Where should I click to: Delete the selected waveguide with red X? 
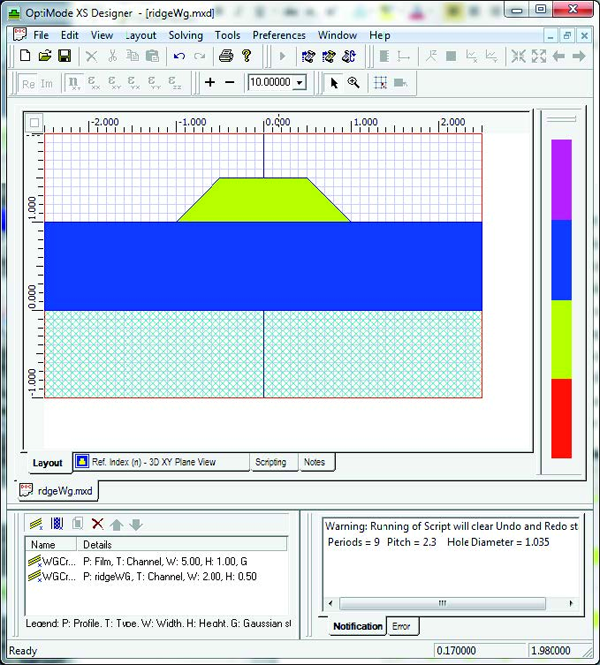98,524
